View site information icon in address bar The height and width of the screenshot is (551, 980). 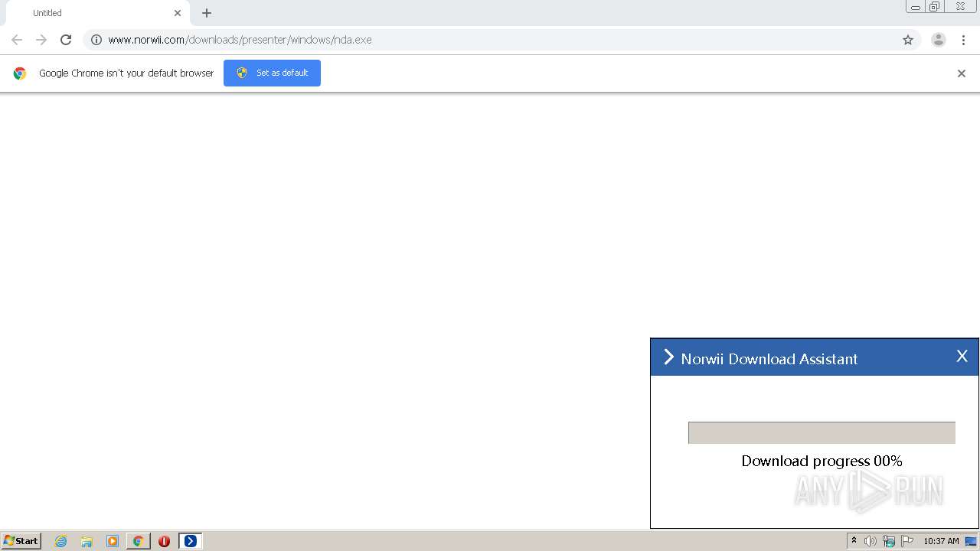[x=96, y=40]
